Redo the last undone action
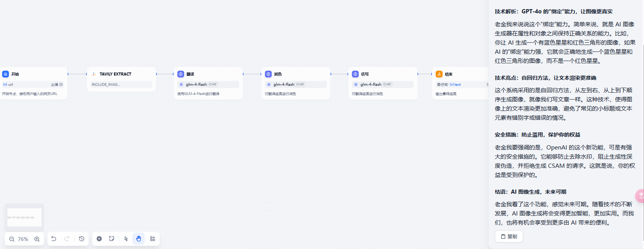This screenshot has width=644, height=249. (67, 239)
